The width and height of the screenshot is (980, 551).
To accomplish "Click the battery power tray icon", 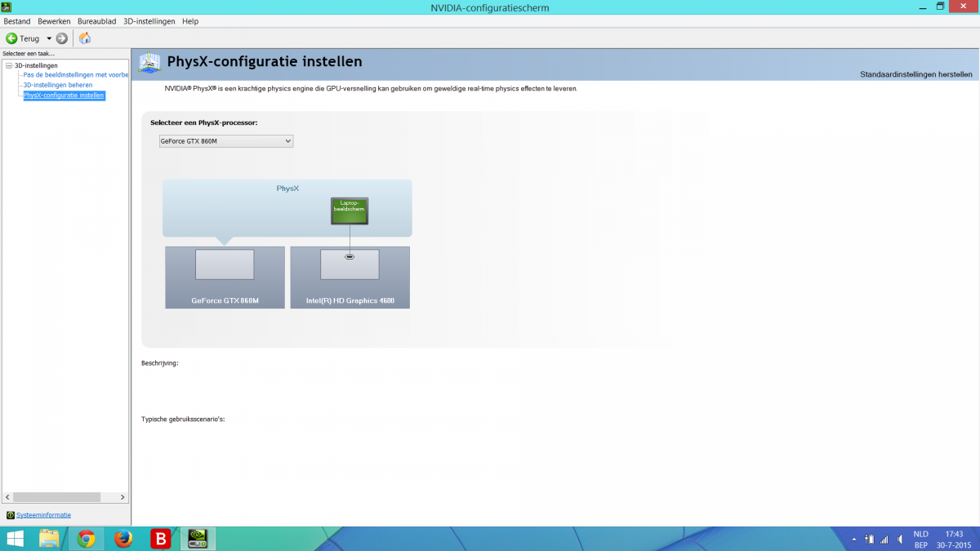I will [x=870, y=540].
